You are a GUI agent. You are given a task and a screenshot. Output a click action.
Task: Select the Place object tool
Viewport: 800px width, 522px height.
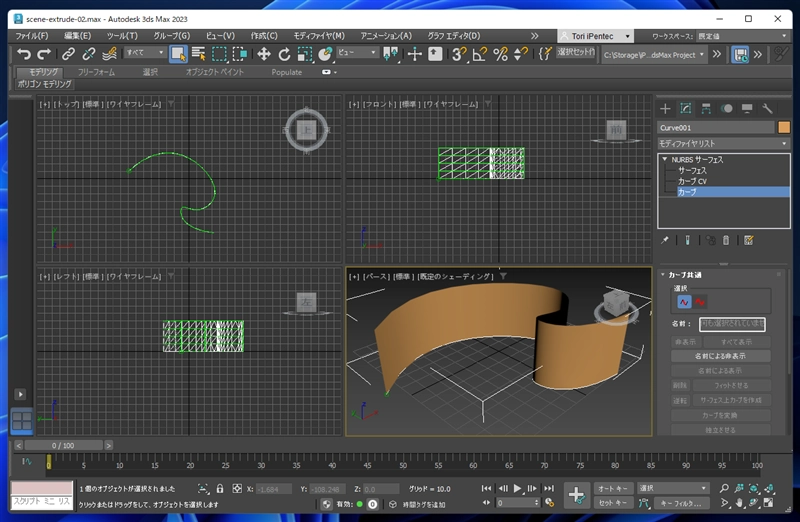click(325, 54)
